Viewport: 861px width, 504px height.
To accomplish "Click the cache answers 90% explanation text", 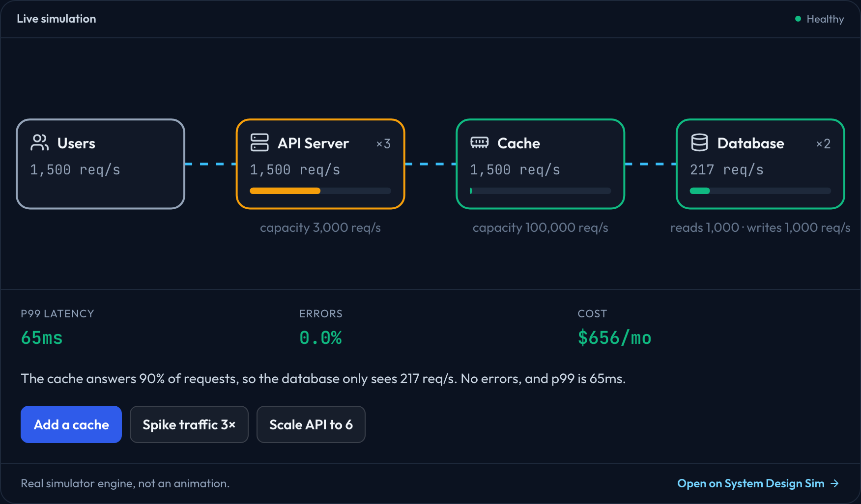I will 323,379.
